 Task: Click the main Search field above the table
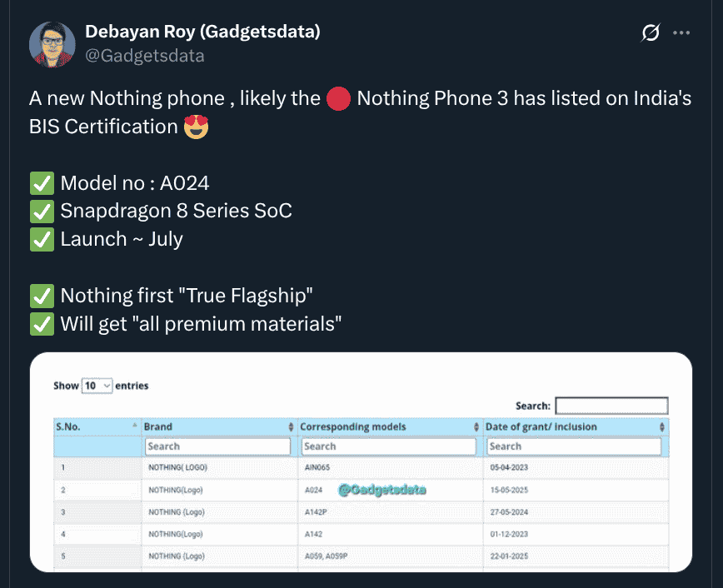(x=611, y=406)
